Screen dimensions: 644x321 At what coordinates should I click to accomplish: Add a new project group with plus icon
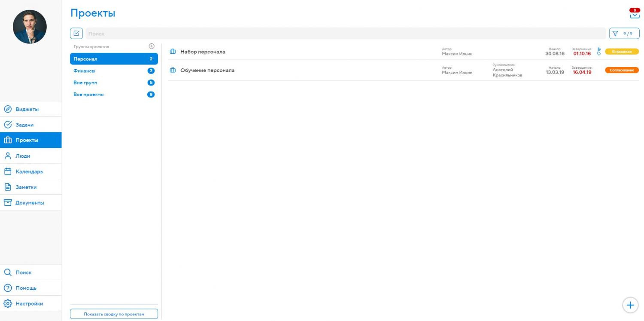pyautogui.click(x=151, y=46)
